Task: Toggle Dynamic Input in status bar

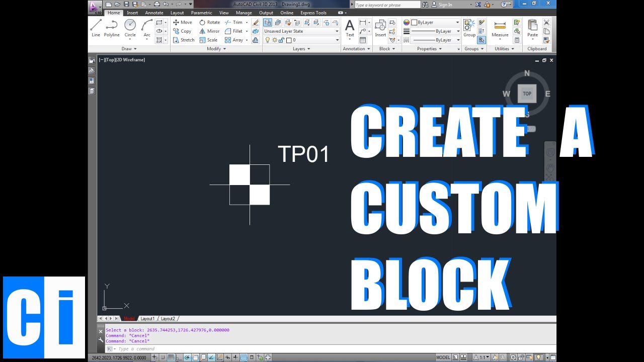Action: click(x=227, y=357)
